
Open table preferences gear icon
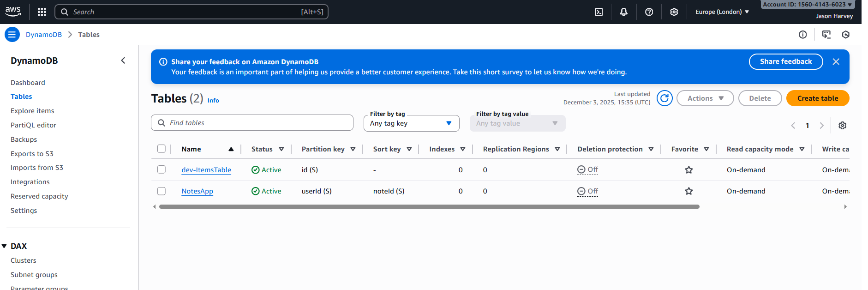click(x=842, y=126)
